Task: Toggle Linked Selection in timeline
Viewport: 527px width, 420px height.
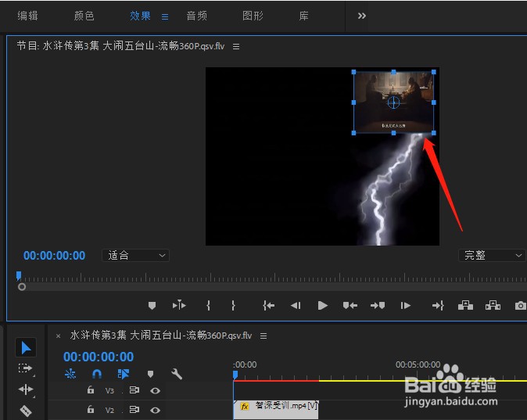Action: coord(124,374)
